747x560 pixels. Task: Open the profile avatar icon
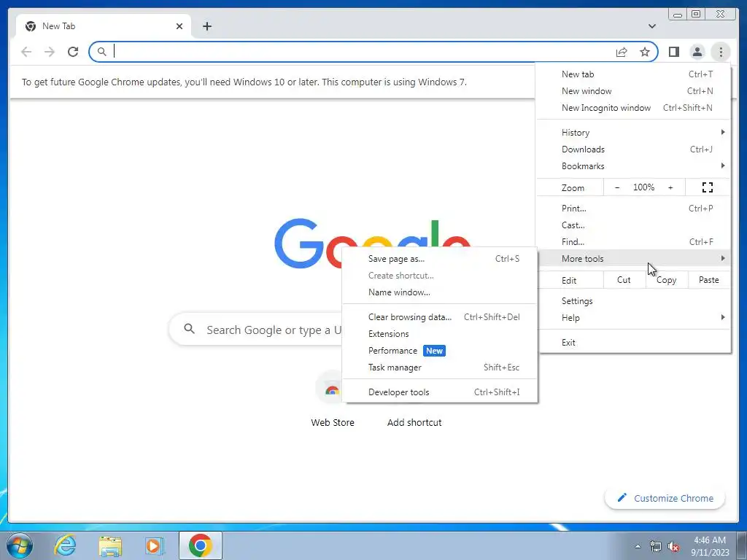(697, 52)
